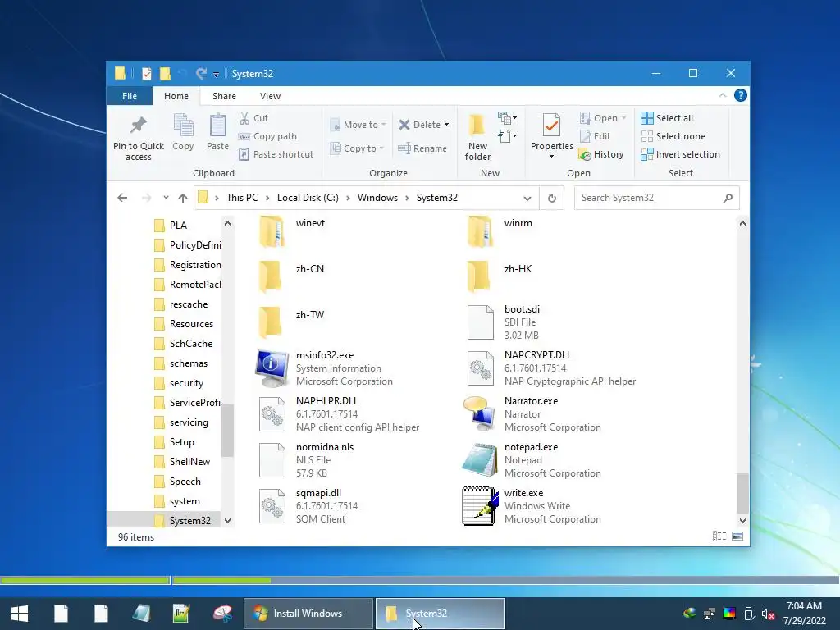The image size is (840, 630).
Task: Click the Cut scissors command
Action: point(253,118)
